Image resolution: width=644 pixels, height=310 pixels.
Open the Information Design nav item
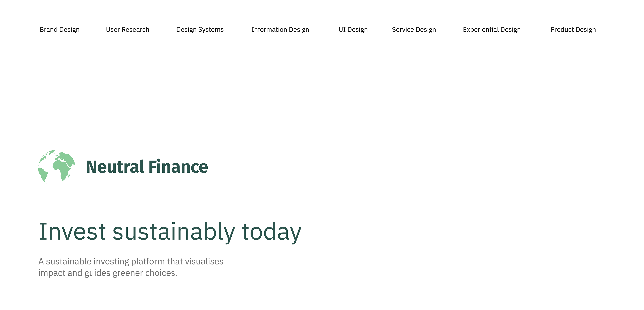click(x=280, y=30)
